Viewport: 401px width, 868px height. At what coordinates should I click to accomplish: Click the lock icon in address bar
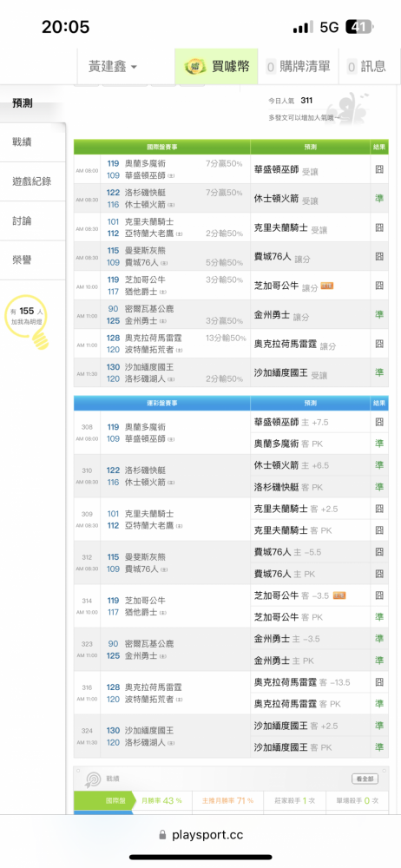pyautogui.click(x=162, y=835)
